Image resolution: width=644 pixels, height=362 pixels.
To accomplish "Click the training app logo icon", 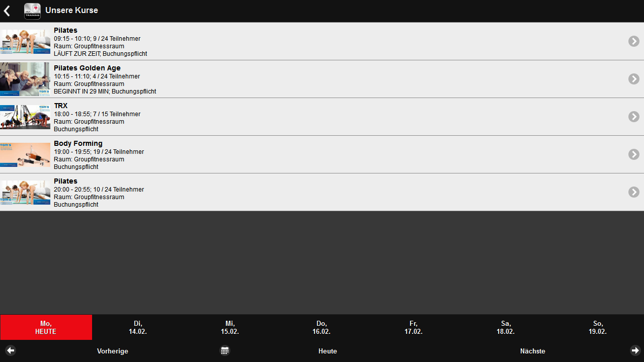I will (x=32, y=11).
